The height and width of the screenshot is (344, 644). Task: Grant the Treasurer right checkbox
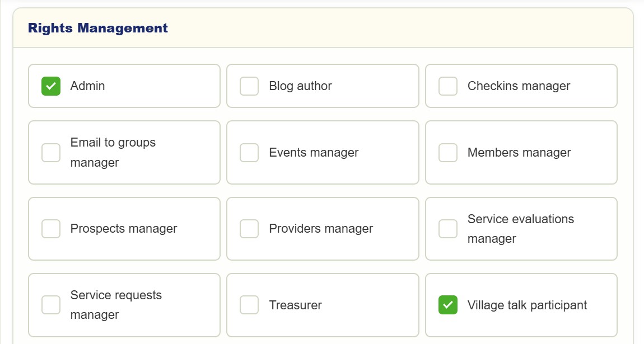pos(249,305)
